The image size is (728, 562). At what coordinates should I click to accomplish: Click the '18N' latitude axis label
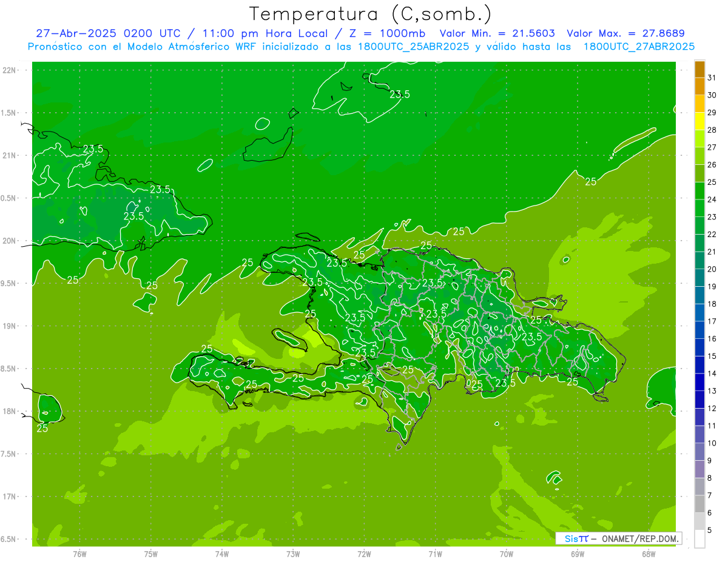point(9,411)
